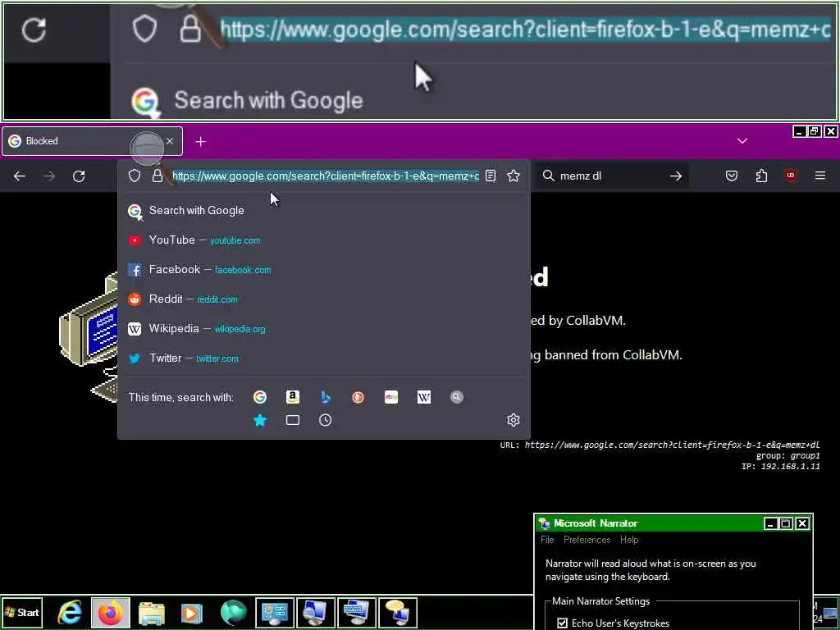Open the tracking protection shield icon
This screenshot has width=840, height=630.
pyautogui.click(x=135, y=176)
